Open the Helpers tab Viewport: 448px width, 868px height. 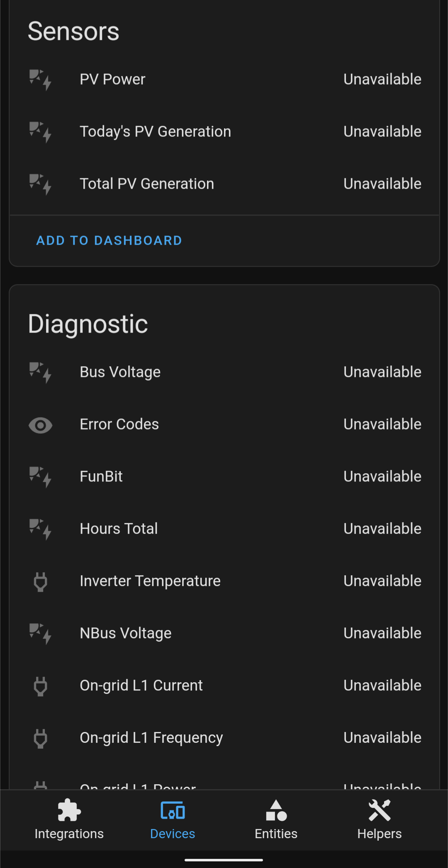[380, 820]
